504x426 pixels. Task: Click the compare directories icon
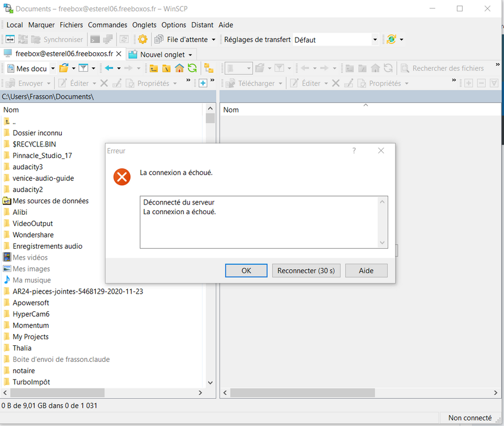pos(10,39)
